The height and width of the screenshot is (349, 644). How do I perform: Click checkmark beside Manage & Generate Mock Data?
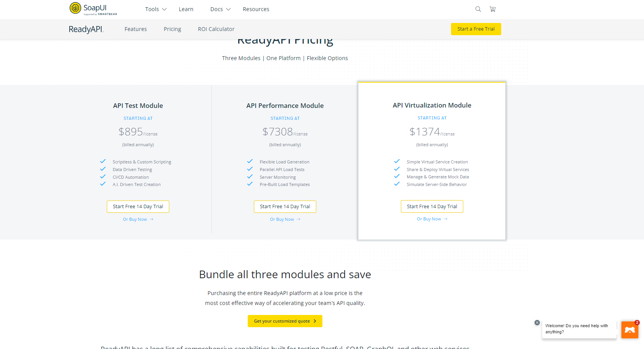[397, 176]
